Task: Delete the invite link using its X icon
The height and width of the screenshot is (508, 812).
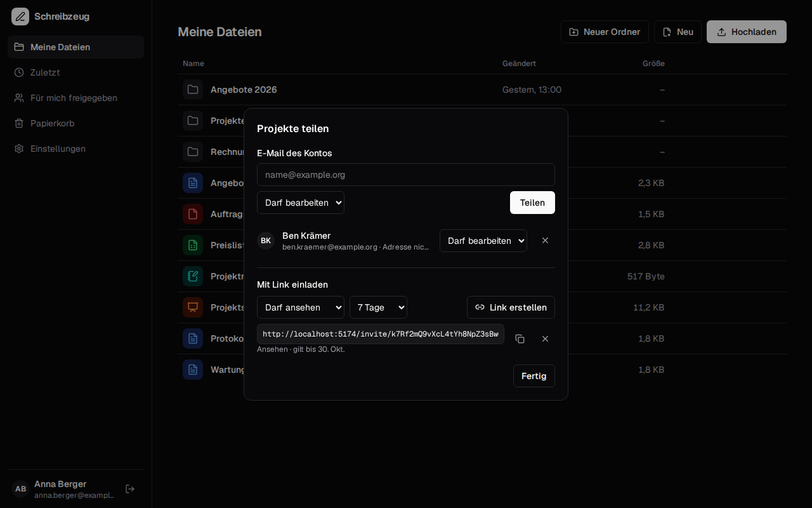Action: click(545, 339)
